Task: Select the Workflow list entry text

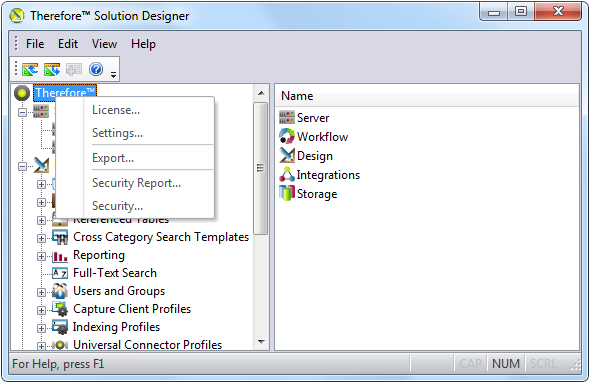Action: pos(322,137)
